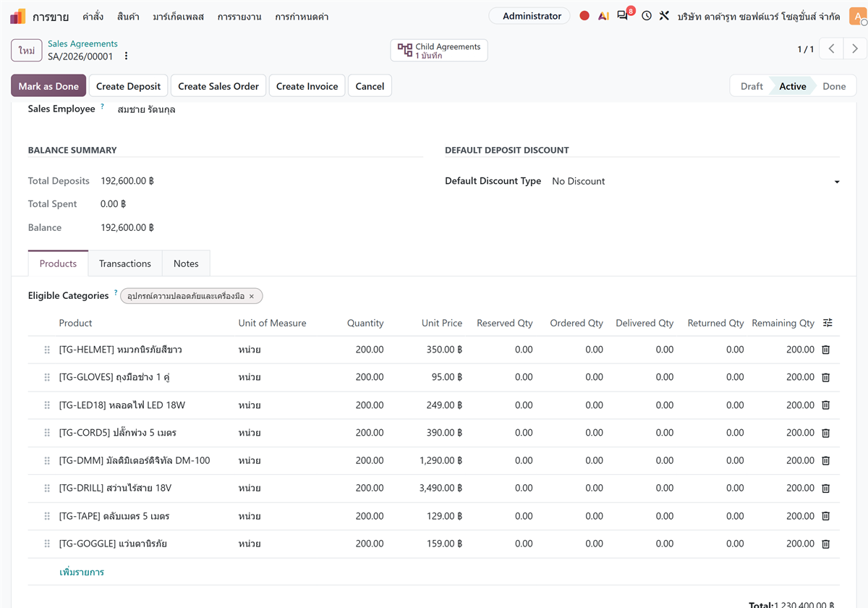The height and width of the screenshot is (608, 868).
Task: Set status to Done in status bar
Action: click(x=833, y=86)
